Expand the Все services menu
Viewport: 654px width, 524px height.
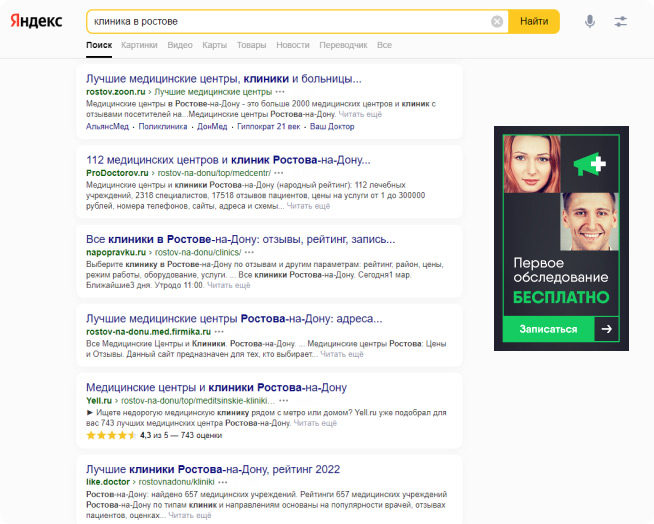384,45
